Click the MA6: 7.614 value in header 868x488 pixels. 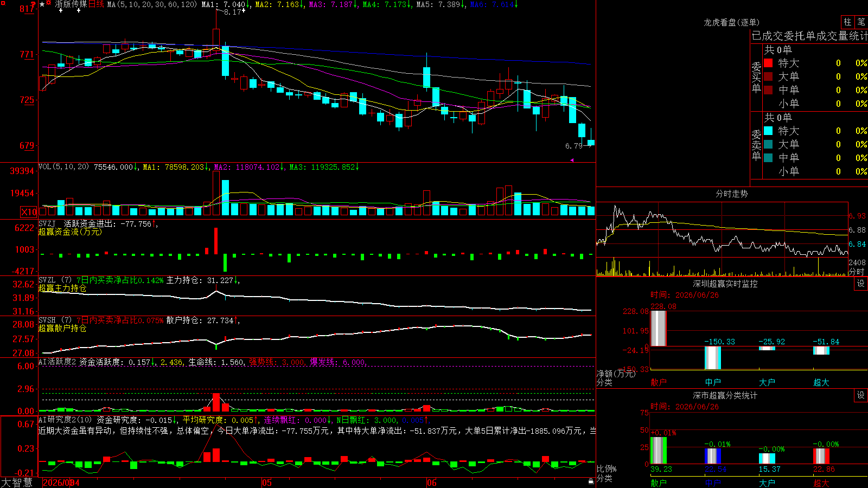click(493, 4)
